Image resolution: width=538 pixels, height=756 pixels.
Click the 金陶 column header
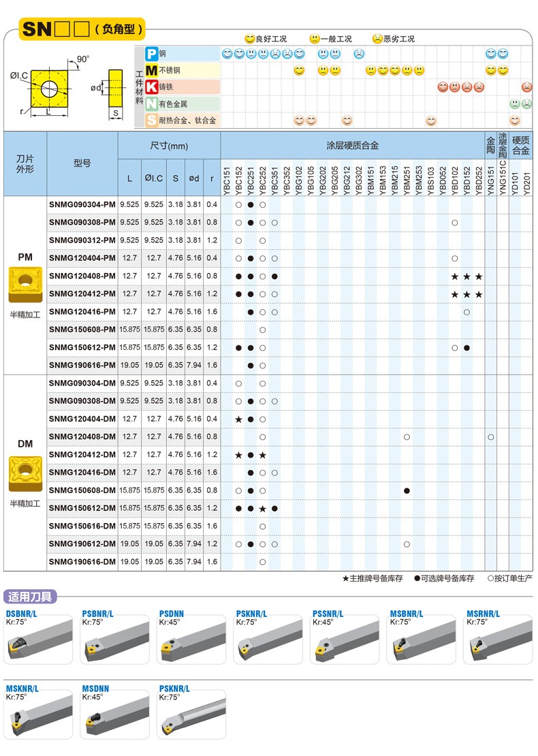[491, 146]
